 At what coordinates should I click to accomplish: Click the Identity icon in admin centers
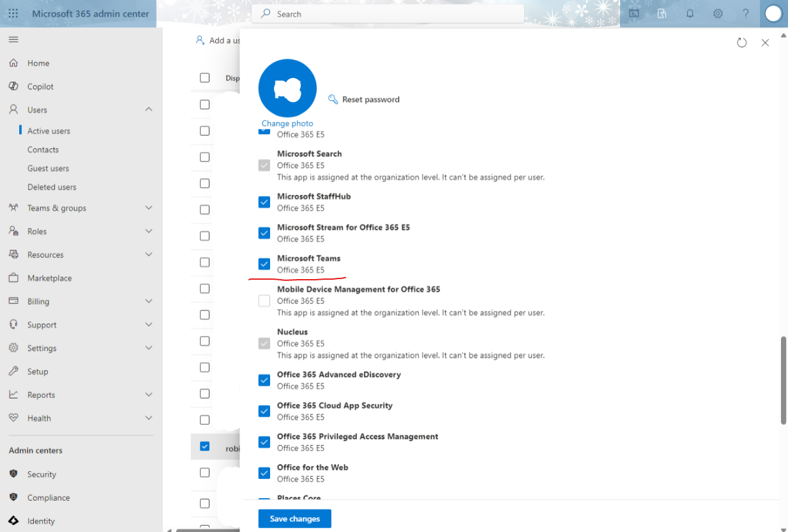pyautogui.click(x=13, y=521)
